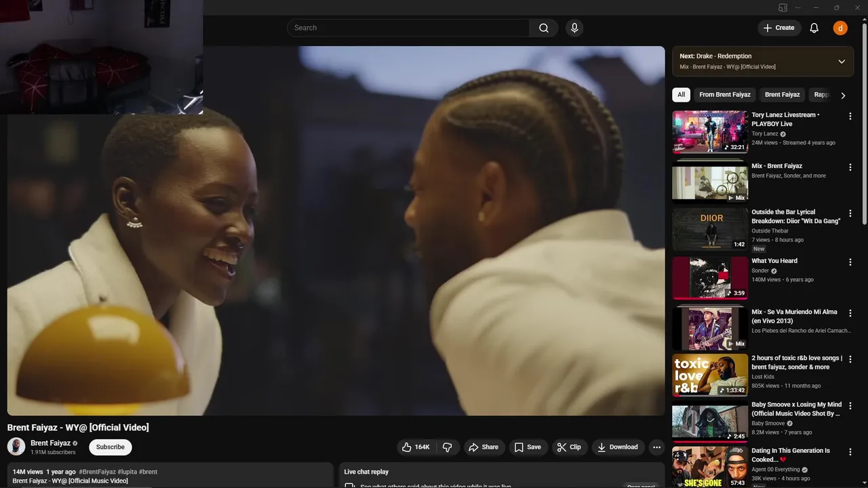Open Tory Lanez Livestream thumbnail
The width and height of the screenshot is (868, 488).
pos(710,131)
